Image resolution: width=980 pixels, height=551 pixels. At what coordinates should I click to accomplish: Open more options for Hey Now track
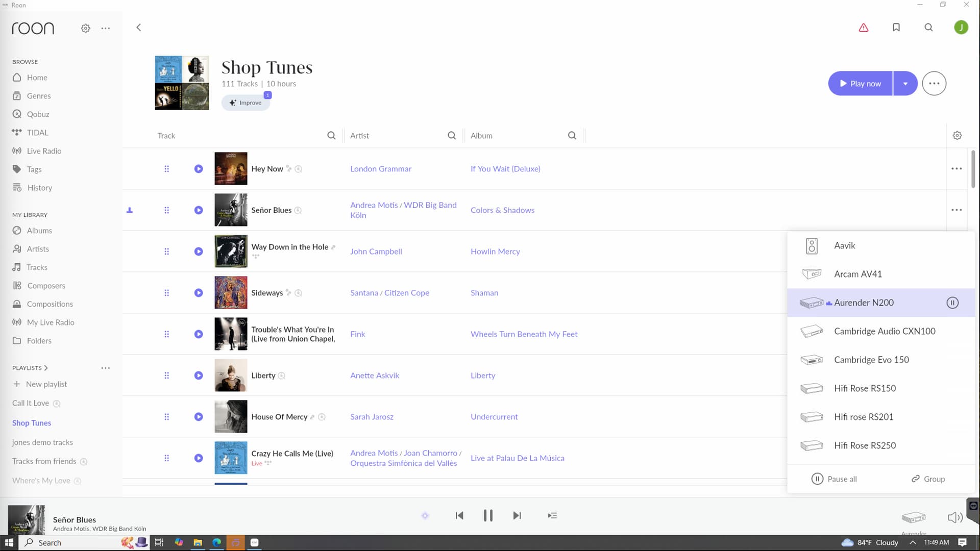tap(957, 168)
